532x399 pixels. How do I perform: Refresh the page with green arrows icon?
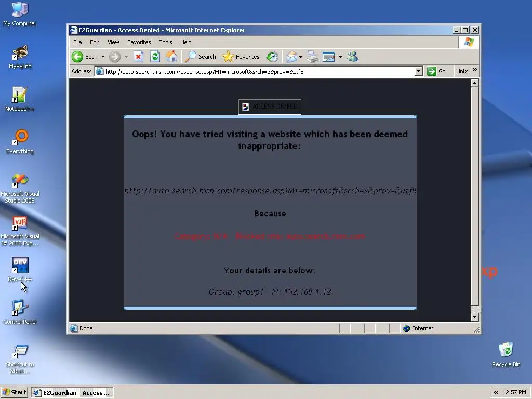[x=155, y=57]
